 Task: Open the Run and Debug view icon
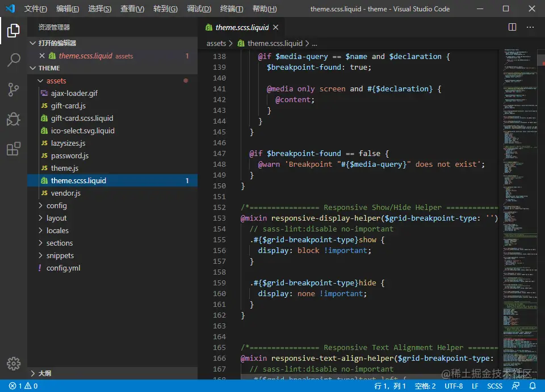click(14, 119)
